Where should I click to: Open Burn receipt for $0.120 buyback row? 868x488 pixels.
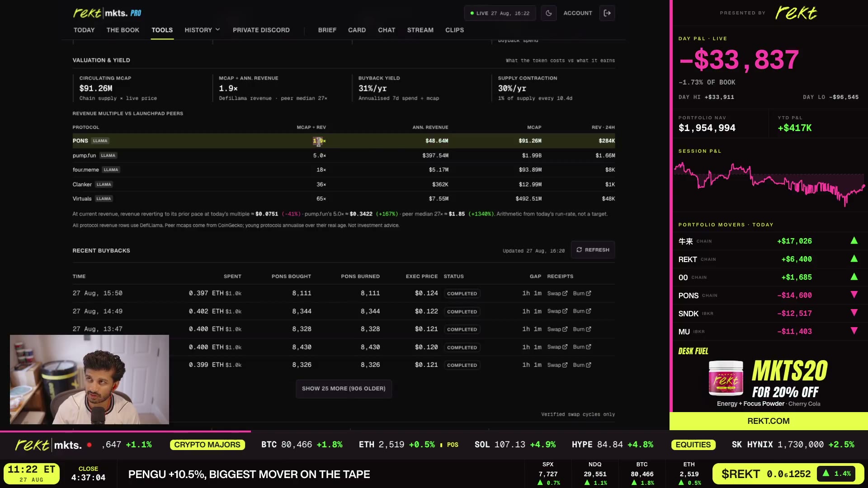click(x=582, y=347)
